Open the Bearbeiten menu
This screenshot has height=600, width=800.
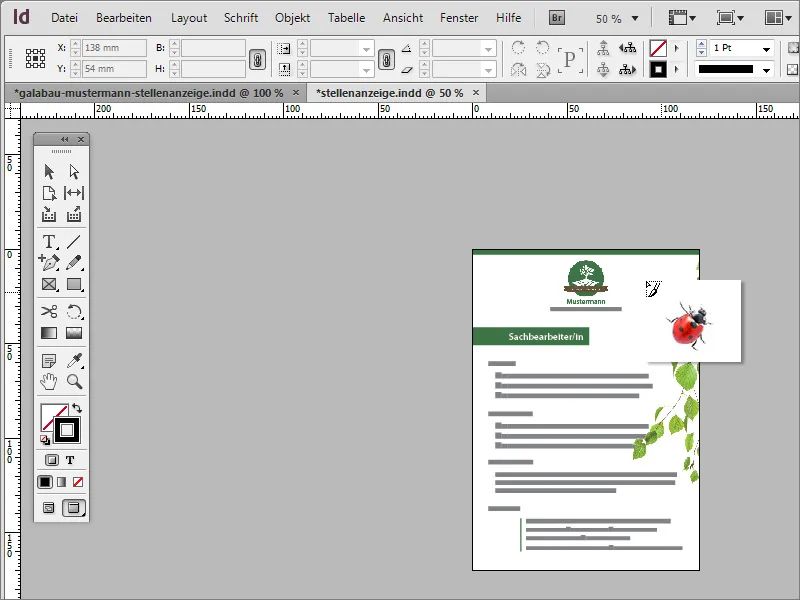point(124,18)
